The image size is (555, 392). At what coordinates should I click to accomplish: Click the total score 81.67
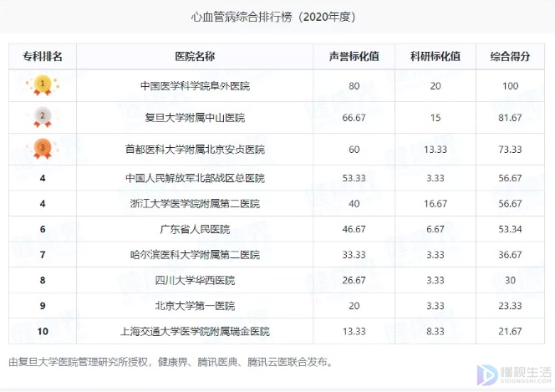(x=510, y=118)
